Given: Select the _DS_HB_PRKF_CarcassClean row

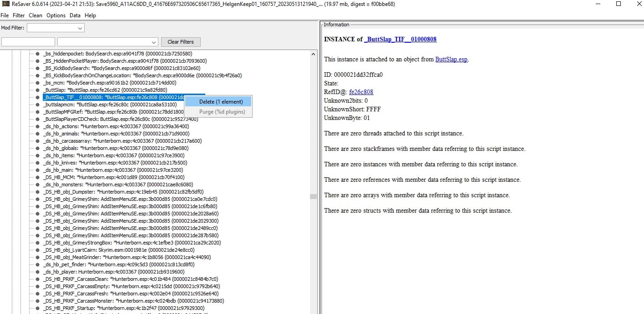Looking at the screenshot, I should pos(131,279).
